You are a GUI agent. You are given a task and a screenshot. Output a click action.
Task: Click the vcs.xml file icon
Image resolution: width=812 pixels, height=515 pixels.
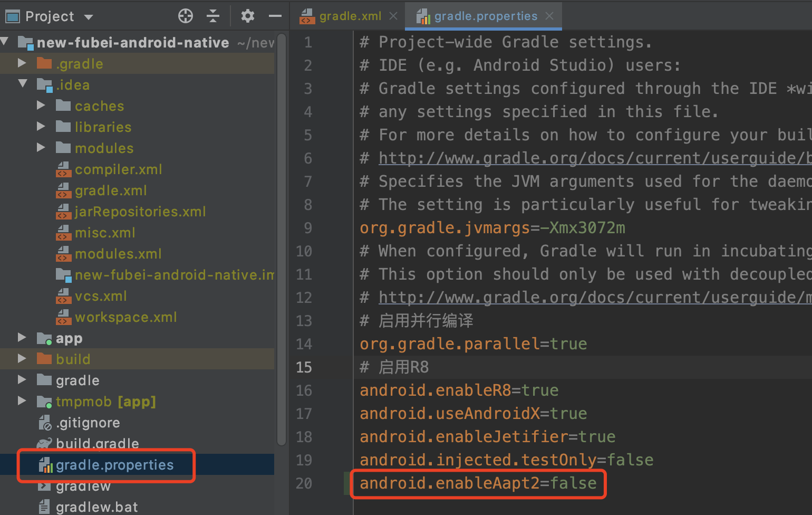pos(63,296)
